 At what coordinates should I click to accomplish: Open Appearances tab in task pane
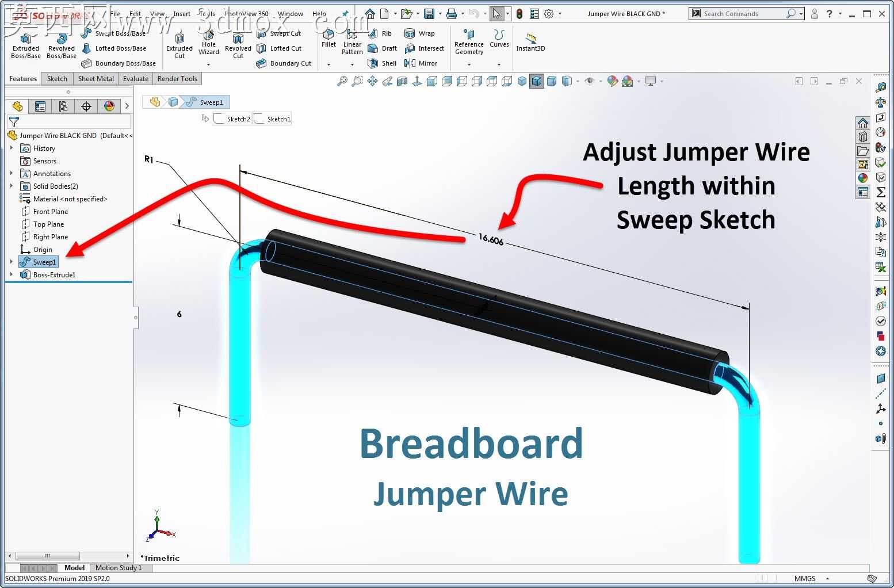[x=862, y=178]
